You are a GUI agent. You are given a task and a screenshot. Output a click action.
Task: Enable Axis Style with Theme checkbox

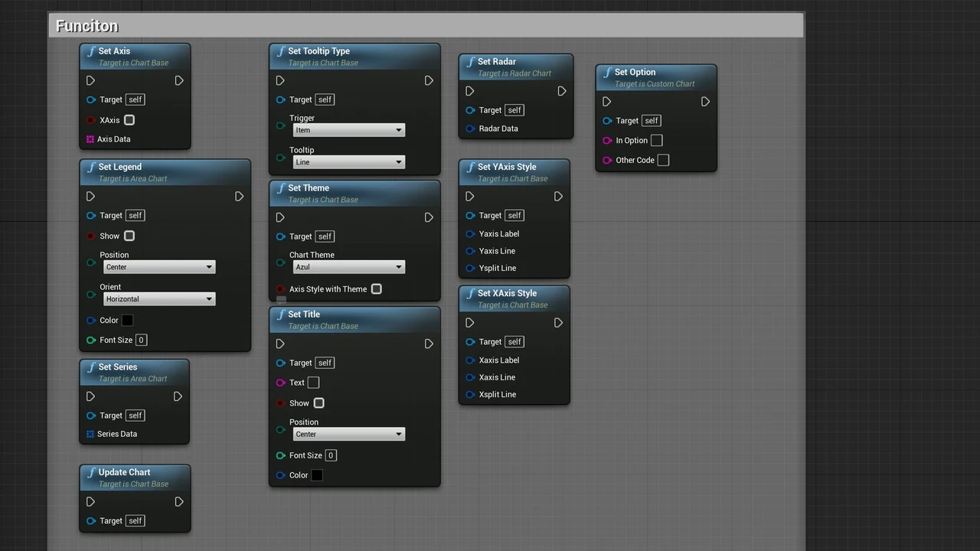pyautogui.click(x=376, y=289)
